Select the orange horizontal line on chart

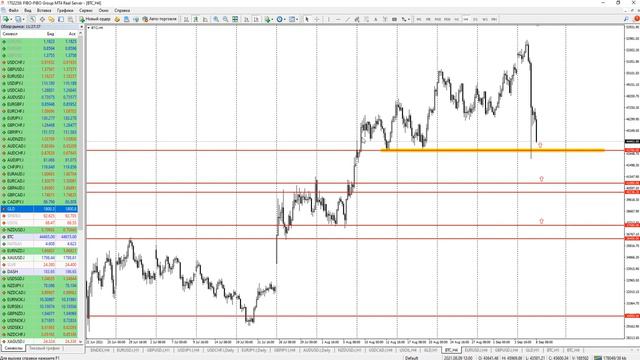click(492, 150)
